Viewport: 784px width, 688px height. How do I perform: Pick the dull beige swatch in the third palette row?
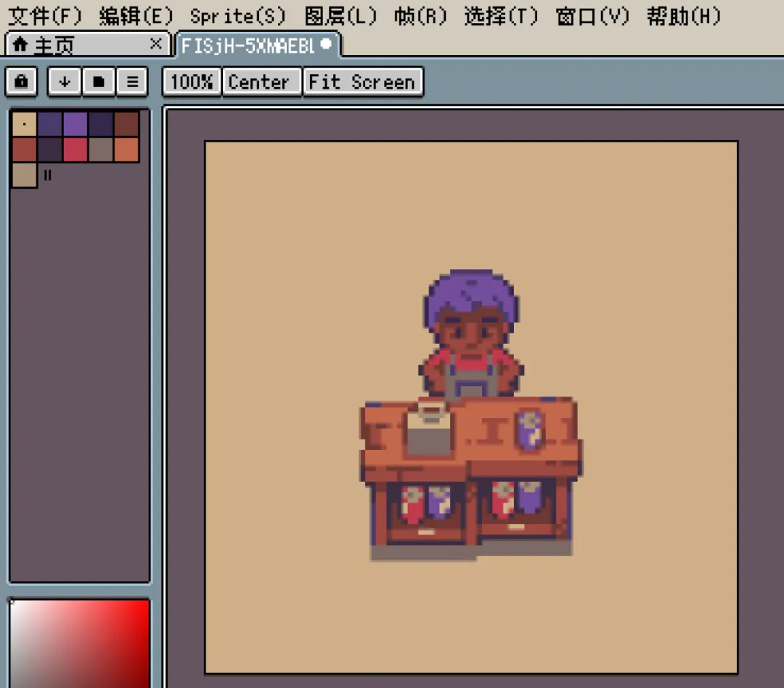[25, 175]
